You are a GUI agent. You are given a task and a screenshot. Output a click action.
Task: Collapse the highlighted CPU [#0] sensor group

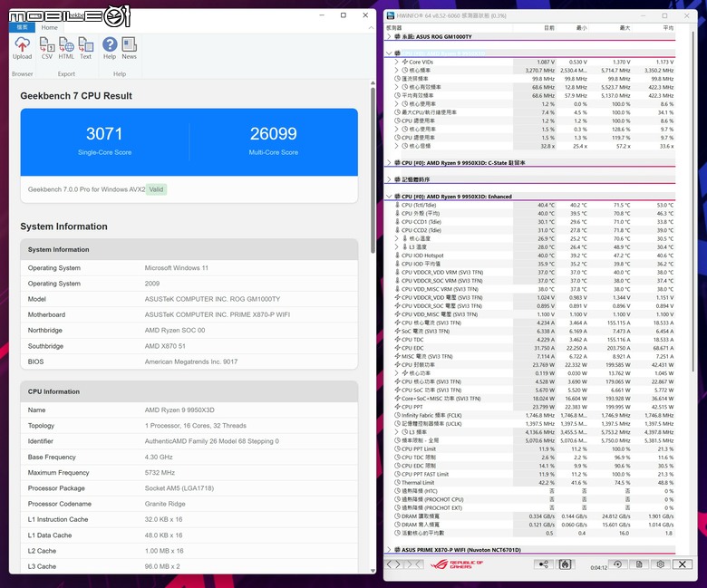389,53
